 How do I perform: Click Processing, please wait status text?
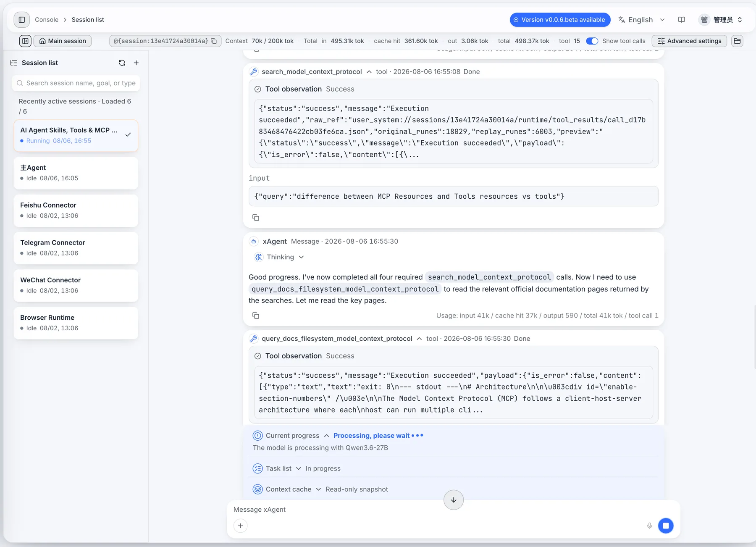click(x=372, y=436)
